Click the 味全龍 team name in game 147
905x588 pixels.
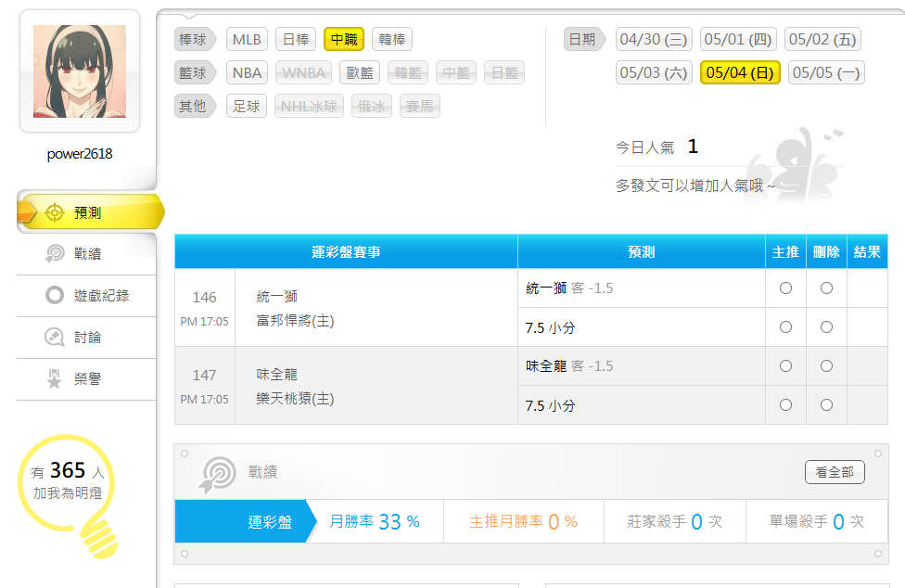[276, 375]
